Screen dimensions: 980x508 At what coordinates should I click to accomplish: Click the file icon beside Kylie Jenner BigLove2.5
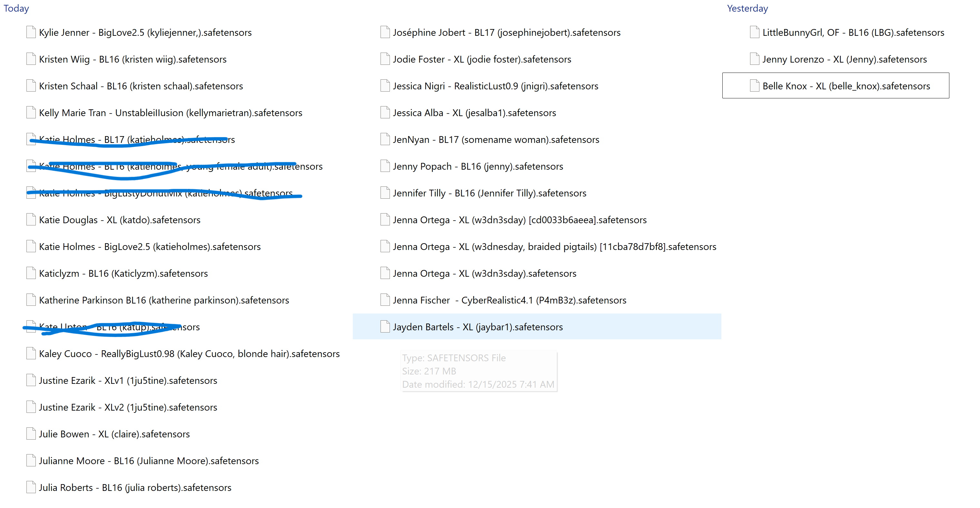click(31, 32)
